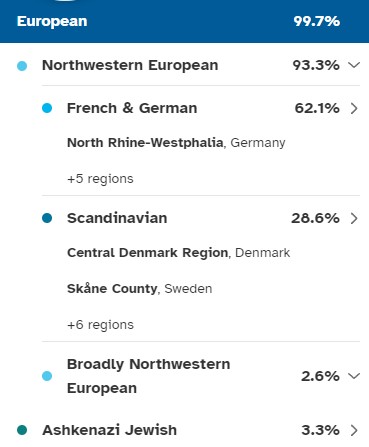Select the European header bar
This screenshot has height=447, width=369.
point(184,21)
